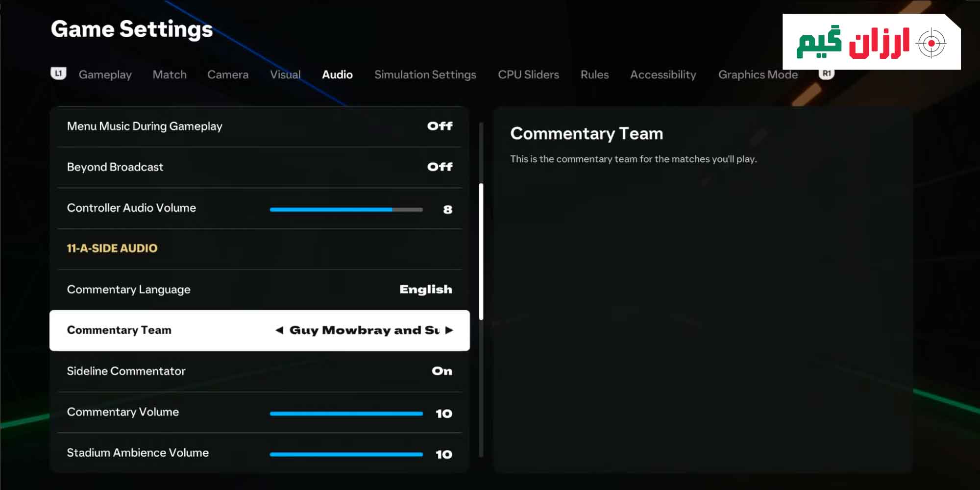
Task: Toggle Menu Music During Gameplay Off
Action: [x=440, y=126]
